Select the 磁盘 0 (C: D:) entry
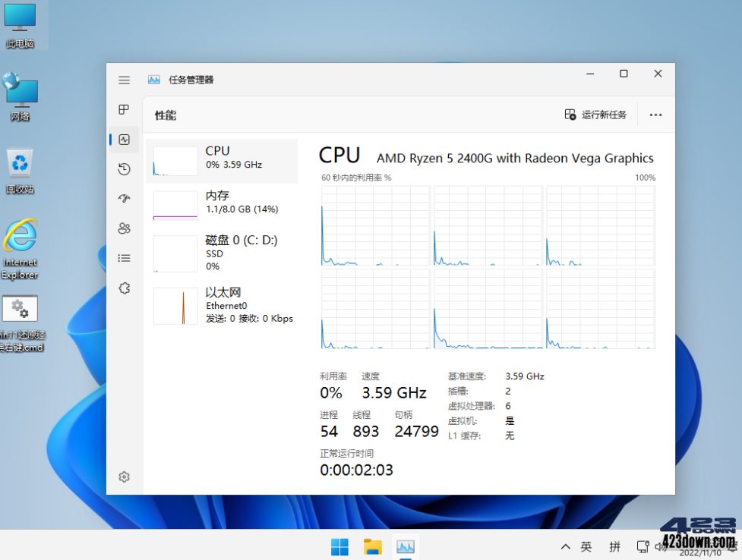The height and width of the screenshot is (560, 742). tap(222, 254)
